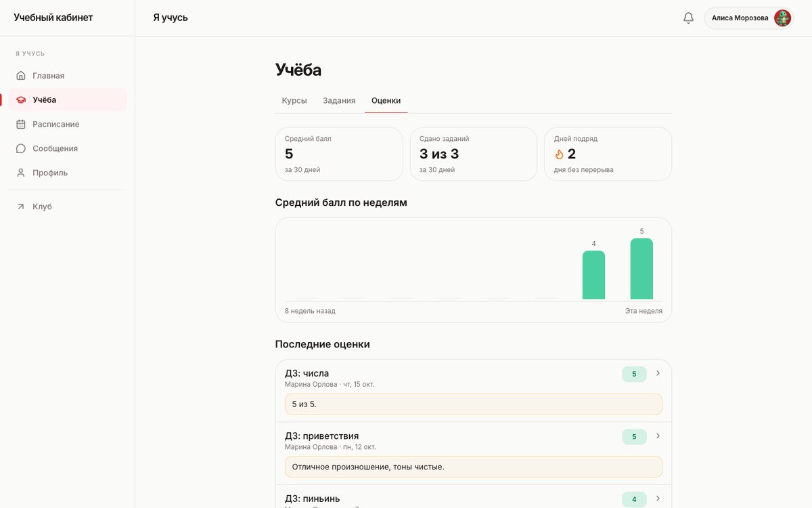Viewport: 812px width, 508px height.
Task: Click the Учёба graduation cap icon
Action: pos(21,100)
